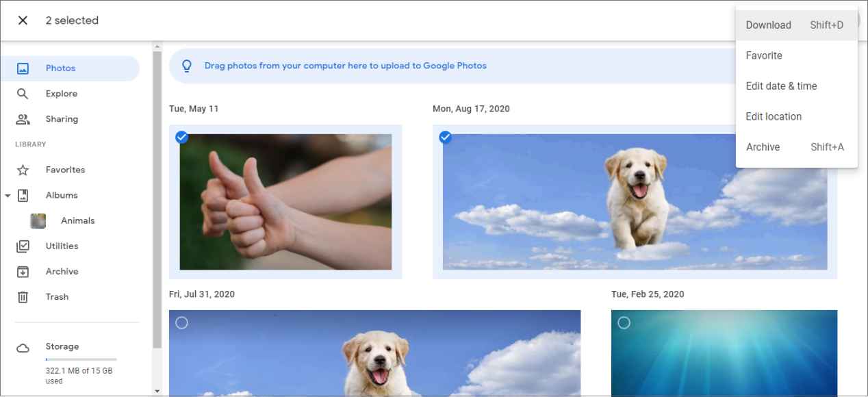Select the Photos icon in the sidebar
Screen dimensions: 868x397
[x=24, y=68]
